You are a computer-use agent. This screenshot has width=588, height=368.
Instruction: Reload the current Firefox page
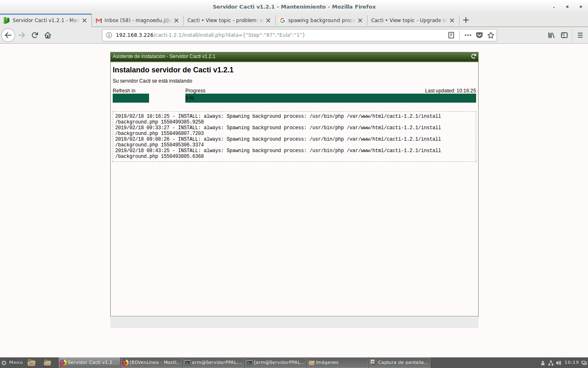tap(35, 35)
